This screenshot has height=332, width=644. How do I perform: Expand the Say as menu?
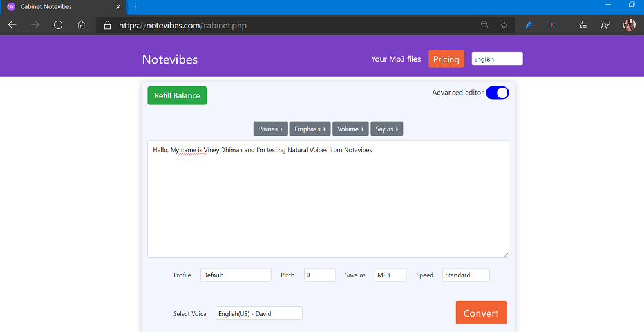387,129
